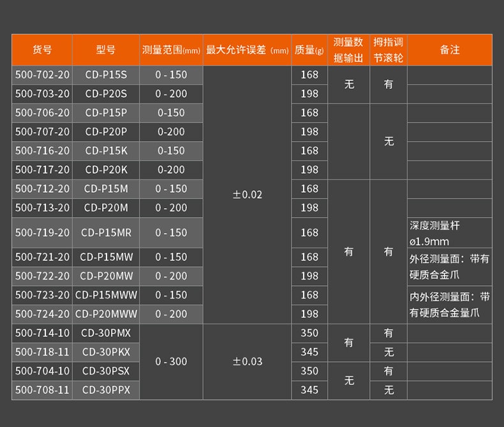Select the 质量 header cell
Viewport: 504px width, 427px height.
click(x=309, y=50)
